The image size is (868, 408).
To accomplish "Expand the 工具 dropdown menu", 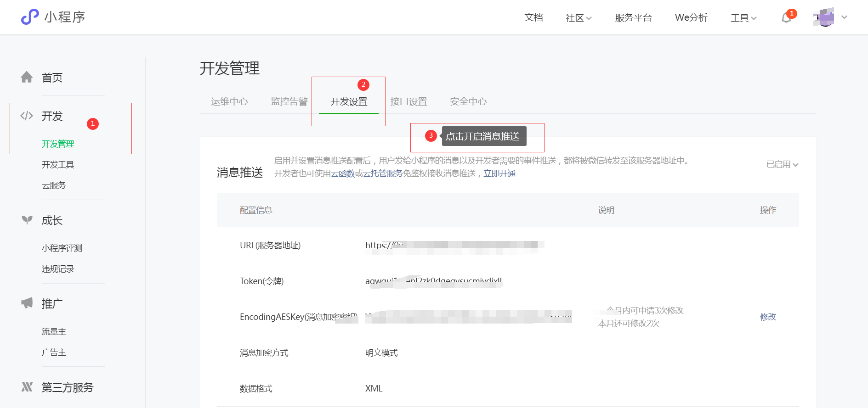I will [x=743, y=18].
